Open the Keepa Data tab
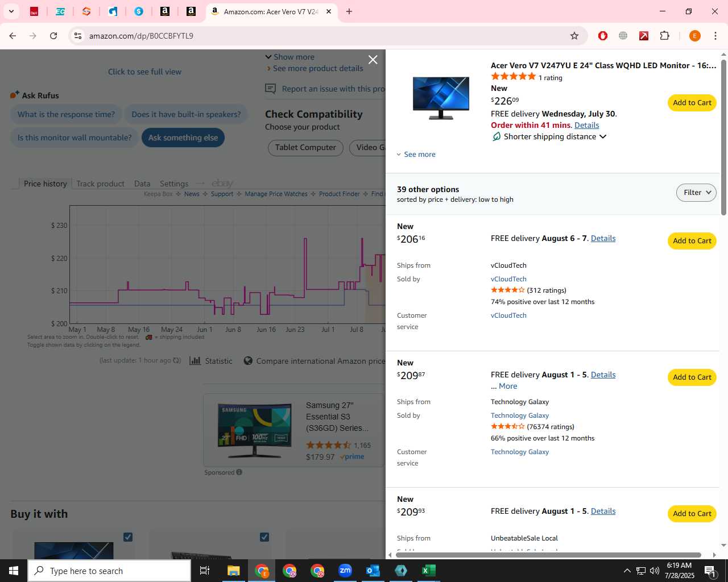Image resolution: width=728 pixels, height=582 pixels. pyautogui.click(x=142, y=184)
